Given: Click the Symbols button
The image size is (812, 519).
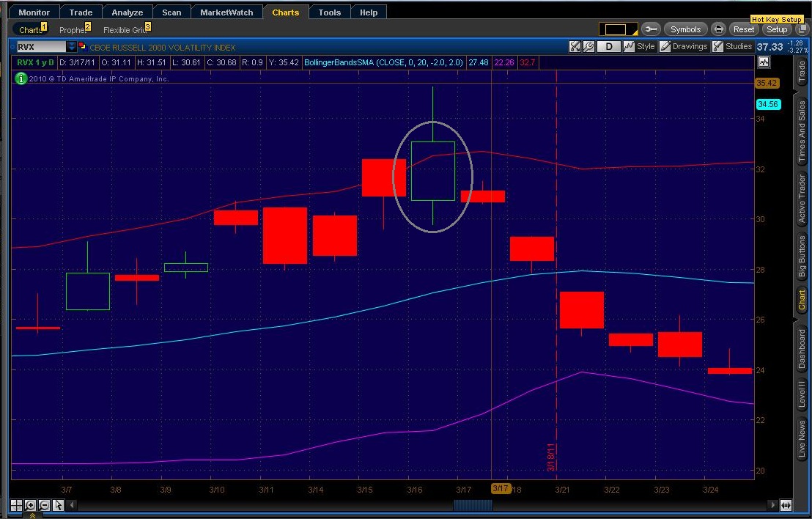Looking at the screenshot, I should [x=685, y=29].
